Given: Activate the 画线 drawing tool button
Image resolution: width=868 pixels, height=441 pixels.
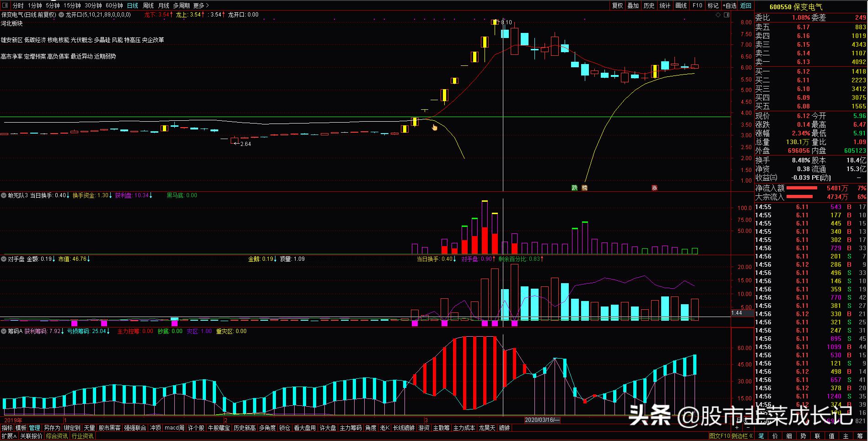Looking at the screenshot, I should click(x=681, y=5).
